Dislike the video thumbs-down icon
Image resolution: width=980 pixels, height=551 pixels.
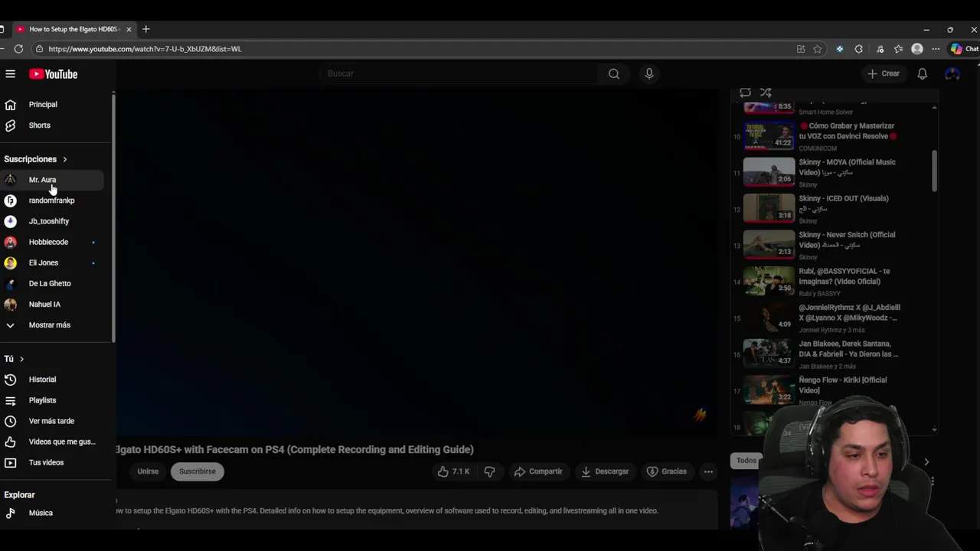click(489, 471)
